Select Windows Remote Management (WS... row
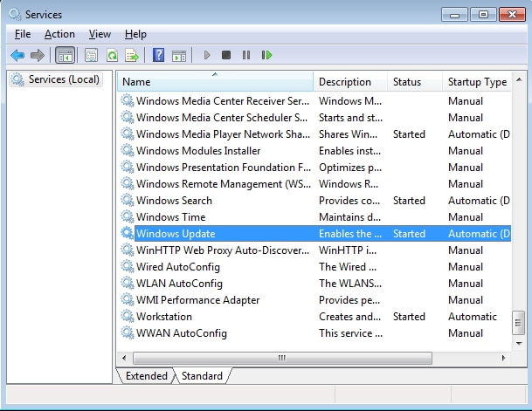532x411 pixels. 314,183
